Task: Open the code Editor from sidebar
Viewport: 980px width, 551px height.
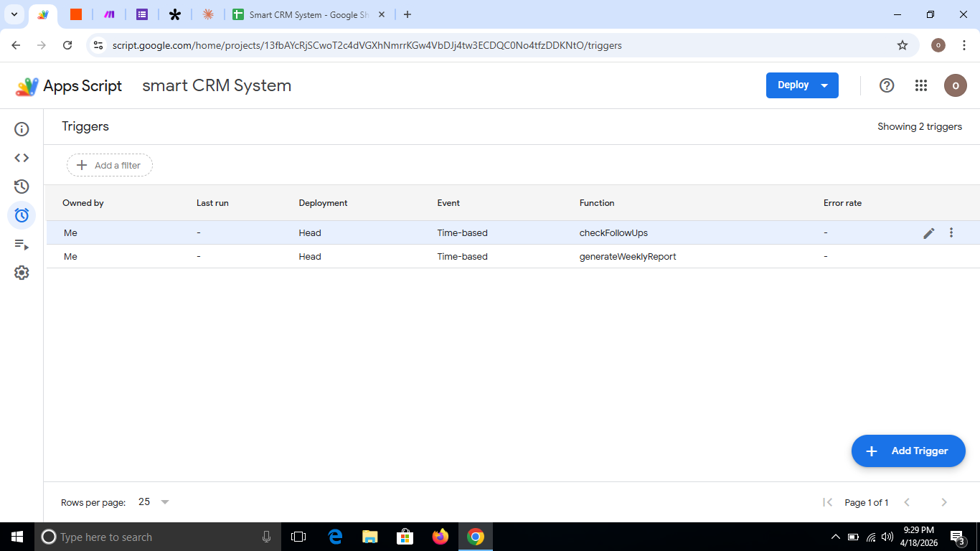Action: click(22, 158)
